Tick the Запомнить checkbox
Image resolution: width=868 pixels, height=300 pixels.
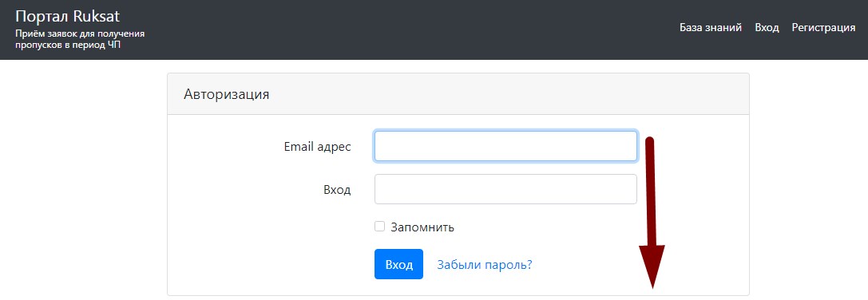tap(379, 227)
